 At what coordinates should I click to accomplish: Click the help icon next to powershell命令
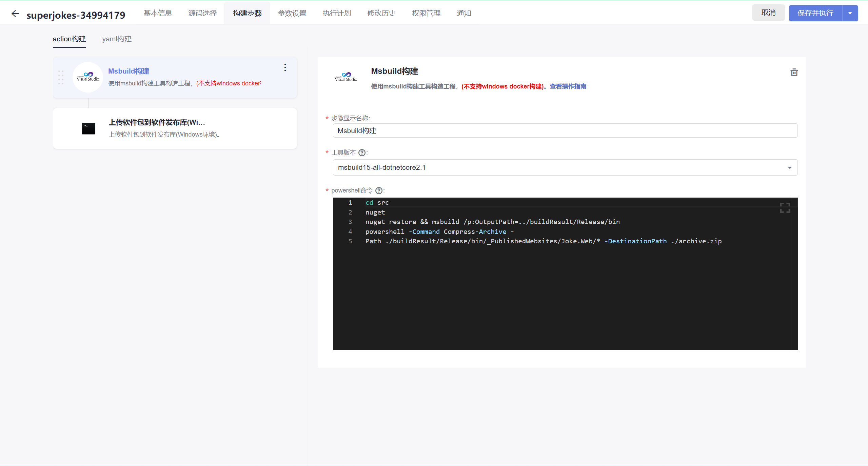point(379,190)
